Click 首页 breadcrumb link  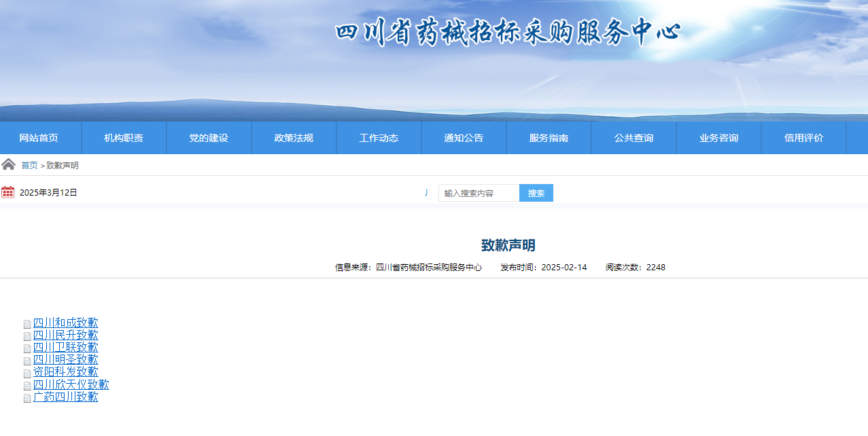click(29, 166)
